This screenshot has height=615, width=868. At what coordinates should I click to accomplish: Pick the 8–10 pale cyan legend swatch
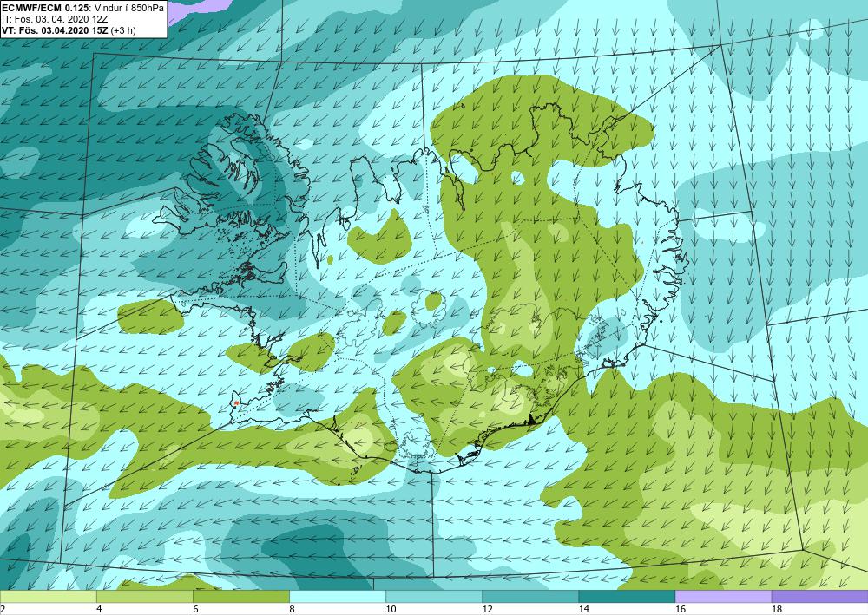point(338,596)
